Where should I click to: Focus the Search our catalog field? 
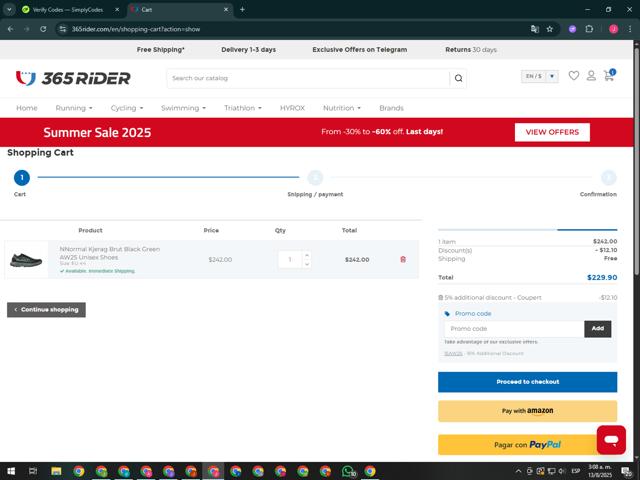click(308, 78)
